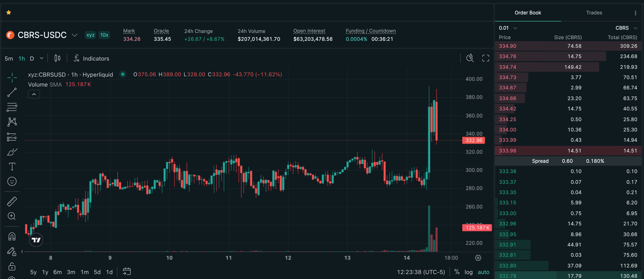The image size is (644, 279).
Task: Click the favorite star icon
Action: 9,13
